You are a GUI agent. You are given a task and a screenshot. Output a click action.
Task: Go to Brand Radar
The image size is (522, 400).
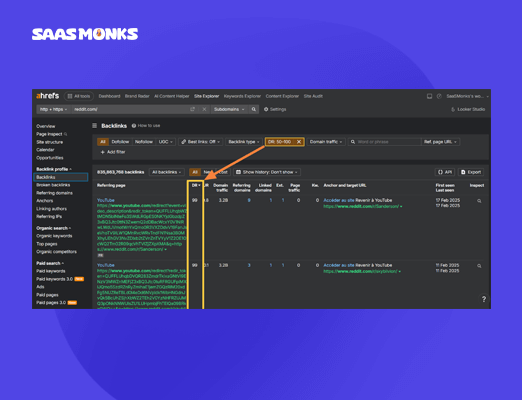[137, 96]
